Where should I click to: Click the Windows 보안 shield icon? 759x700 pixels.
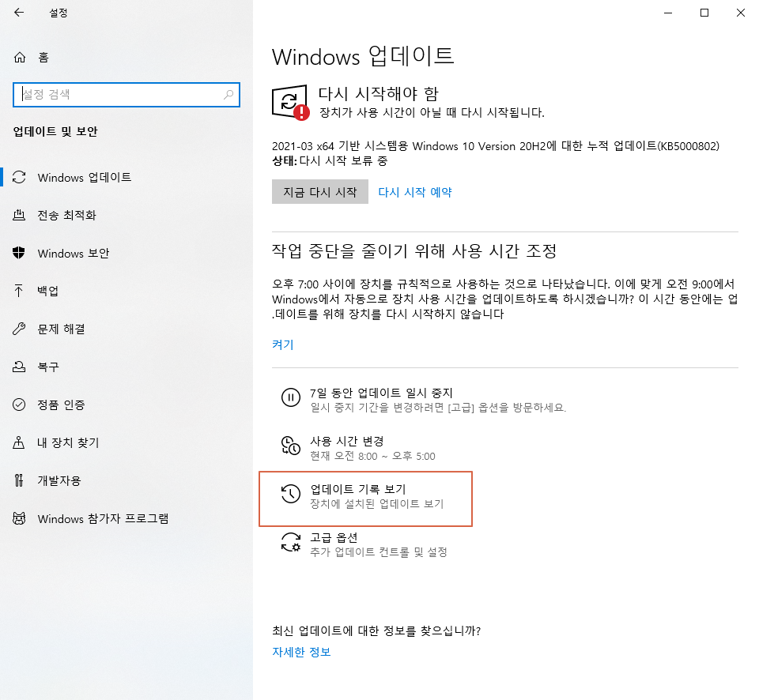tap(19, 253)
